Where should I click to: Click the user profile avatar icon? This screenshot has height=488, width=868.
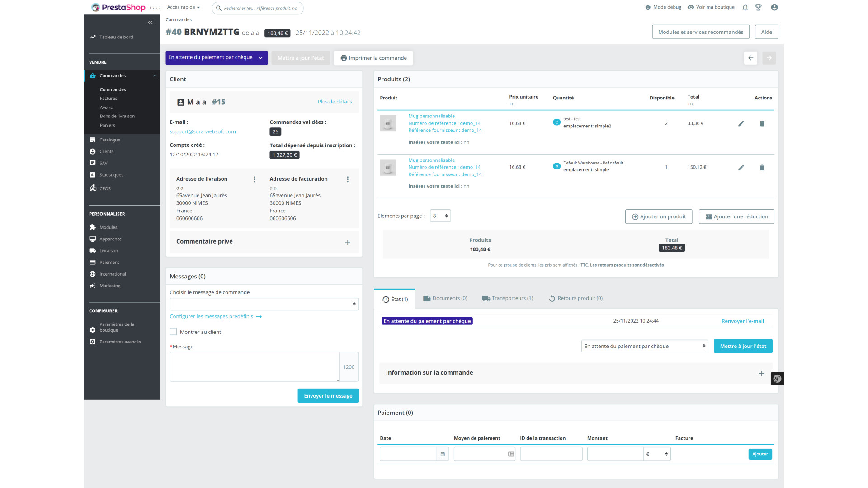(774, 7)
